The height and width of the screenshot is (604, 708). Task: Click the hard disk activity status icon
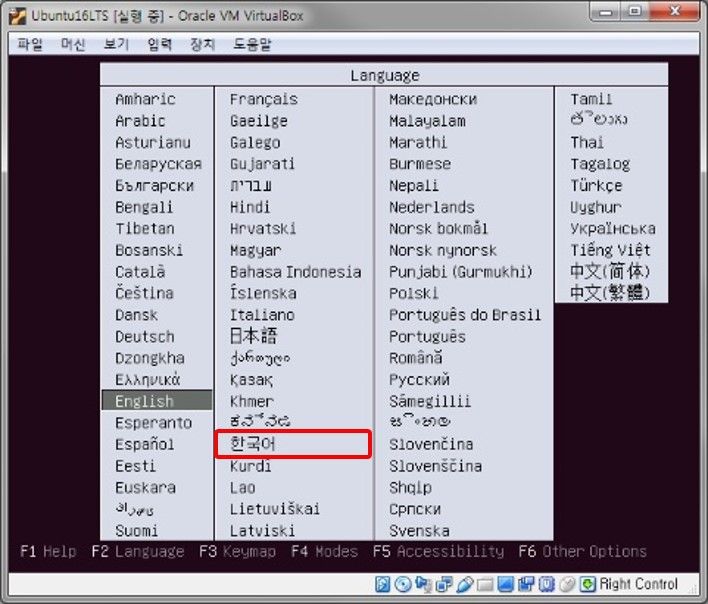[382, 584]
